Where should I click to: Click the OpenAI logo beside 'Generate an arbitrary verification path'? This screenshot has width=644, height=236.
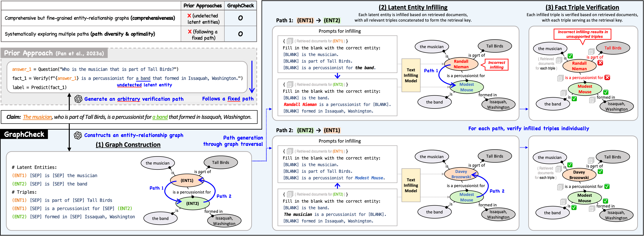point(78,99)
